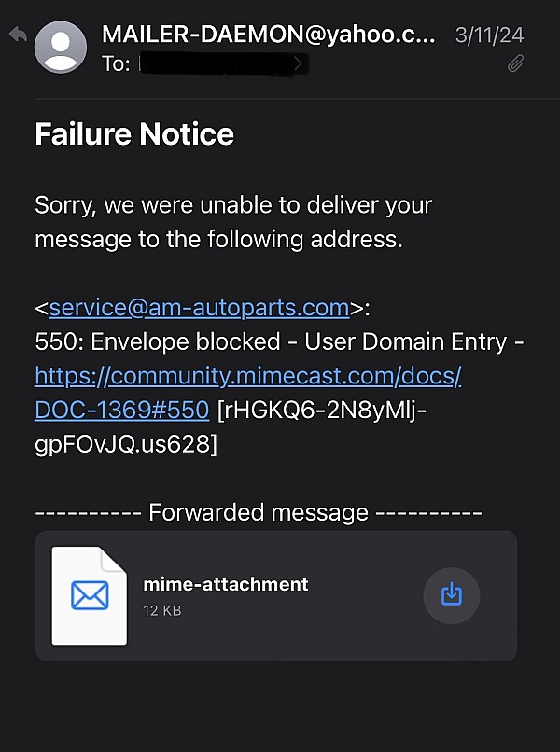Select the '550: Envelope blocked' error text

tap(158, 342)
